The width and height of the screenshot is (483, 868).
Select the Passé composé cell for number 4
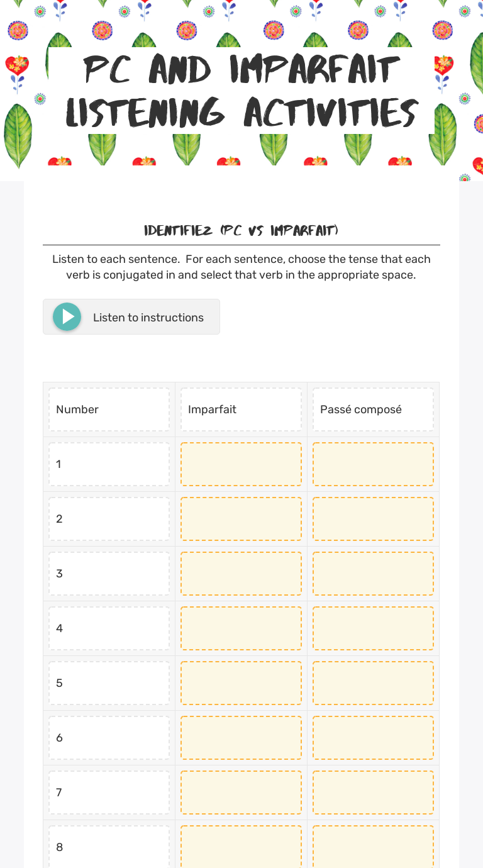(373, 628)
